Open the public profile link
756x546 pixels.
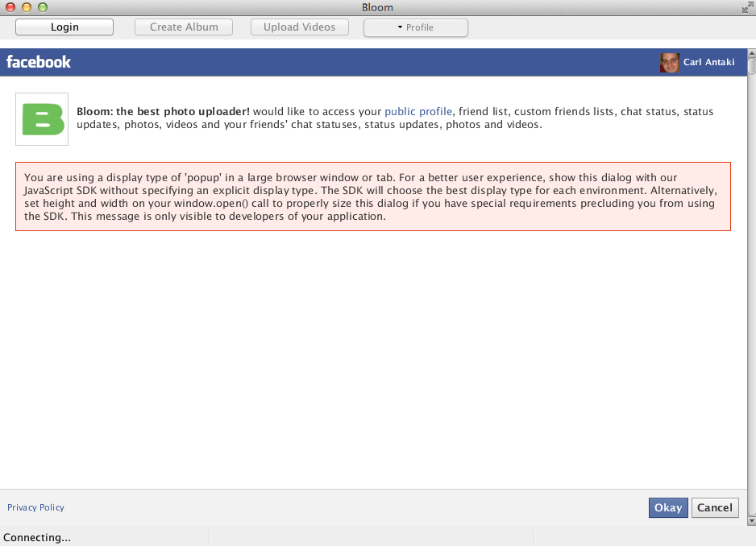click(x=418, y=112)
